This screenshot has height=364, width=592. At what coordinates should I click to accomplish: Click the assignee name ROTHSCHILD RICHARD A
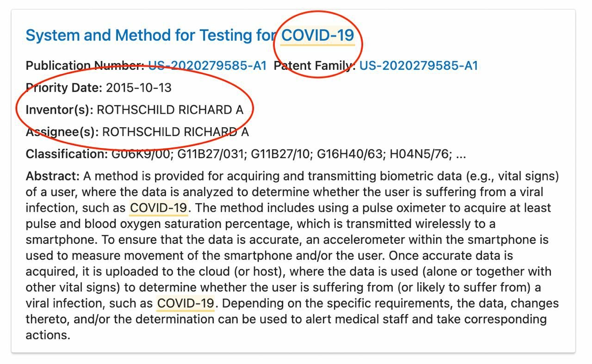click(175, 132)
